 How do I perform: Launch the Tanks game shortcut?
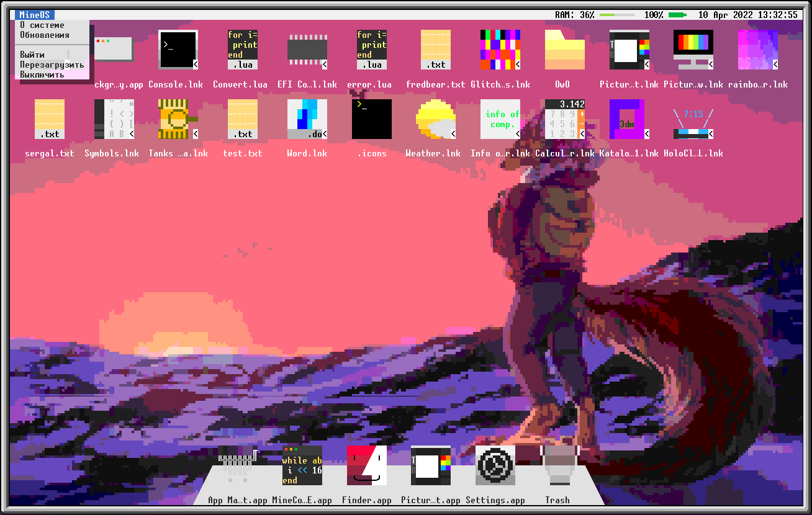(178, 119)
